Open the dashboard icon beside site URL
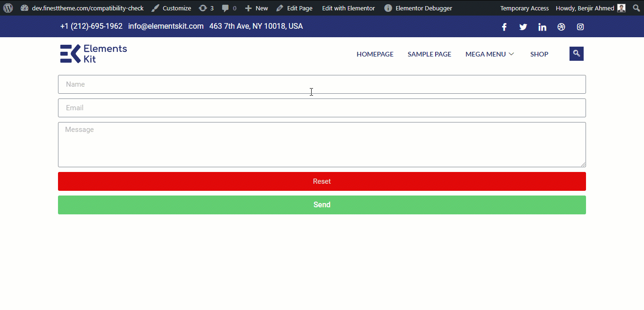Viewport: 644px width, 310px height. pos(25,8)
